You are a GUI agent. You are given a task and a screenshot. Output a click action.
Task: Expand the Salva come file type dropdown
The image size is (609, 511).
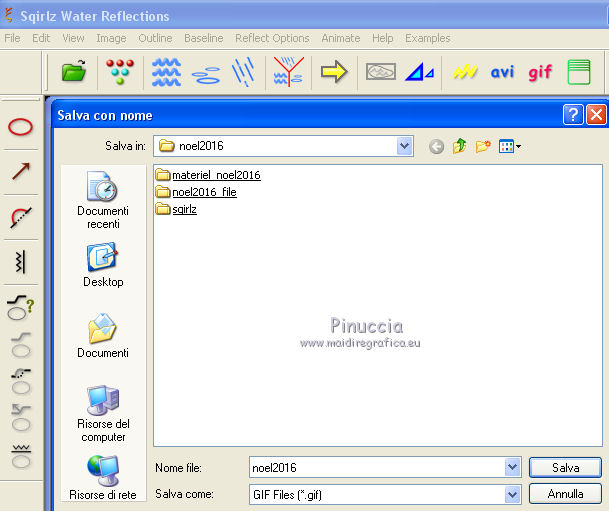point(513,495)
